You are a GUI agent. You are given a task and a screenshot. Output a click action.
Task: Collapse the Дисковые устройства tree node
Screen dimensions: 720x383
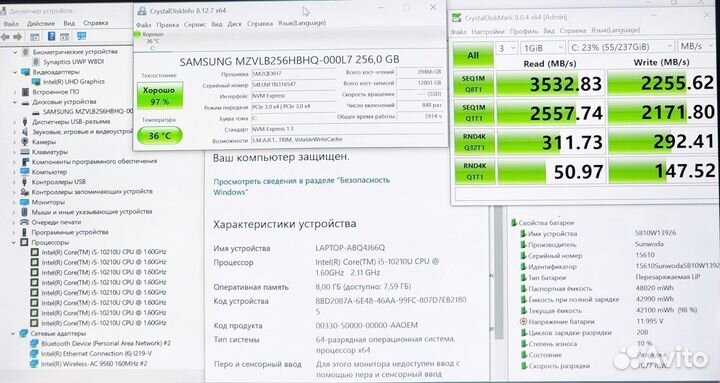tap(15, 102)
